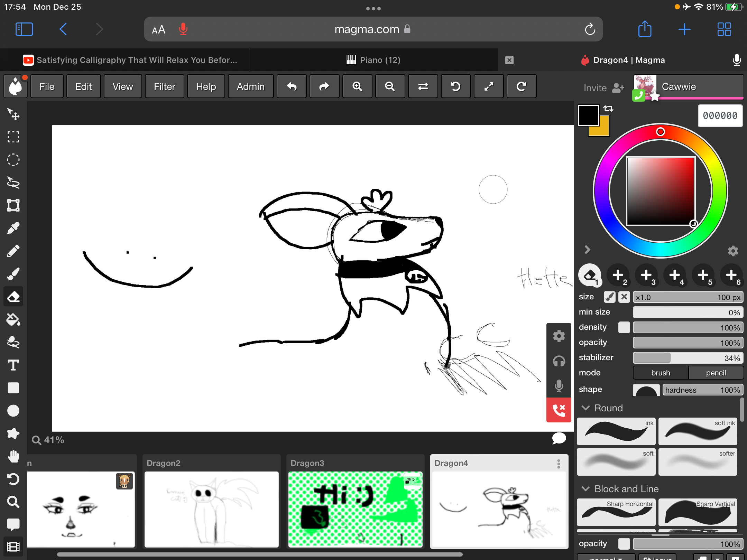
Task: Open brush shape picker
Action: point(646,390)
